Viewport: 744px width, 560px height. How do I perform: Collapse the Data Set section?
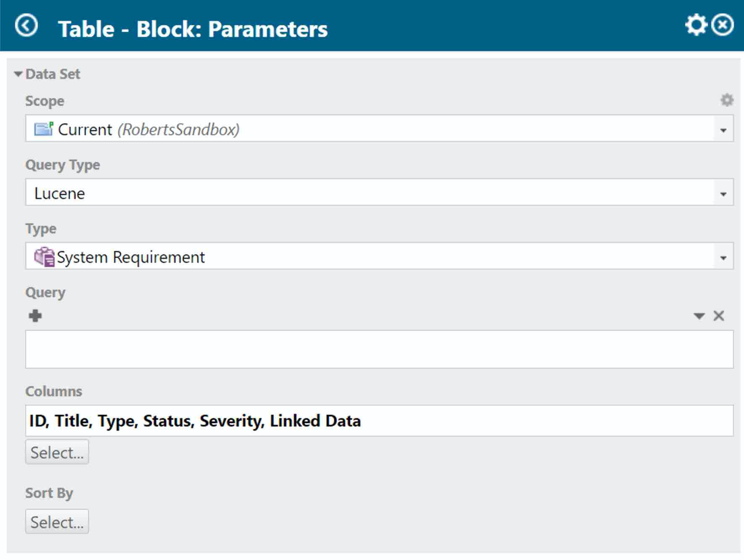click(x=18, y=74)
